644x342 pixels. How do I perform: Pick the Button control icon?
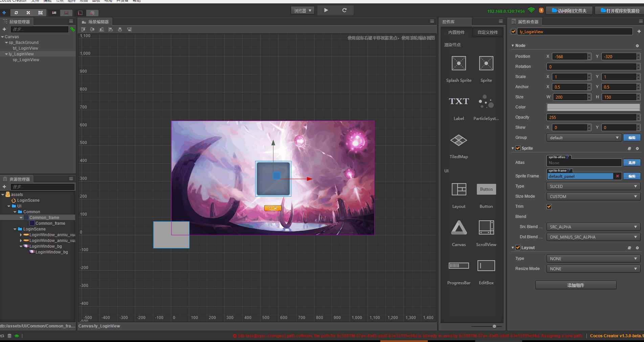pyautogui.click(x=486, y=189)
